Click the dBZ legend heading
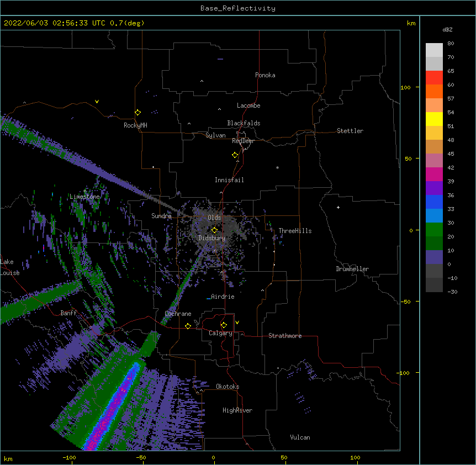This screenshot has height=465, width=476. [x=447, y=29]
